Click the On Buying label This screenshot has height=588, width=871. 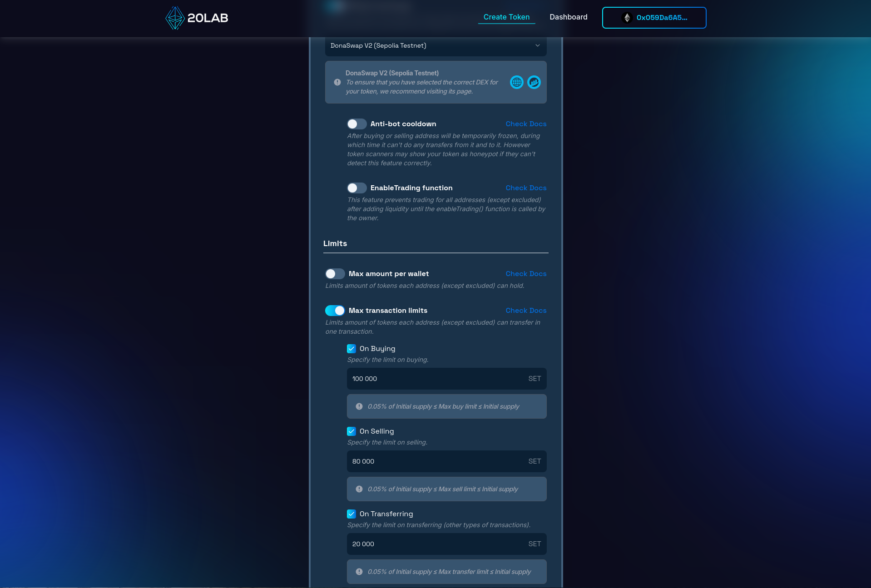pos(377,349)
